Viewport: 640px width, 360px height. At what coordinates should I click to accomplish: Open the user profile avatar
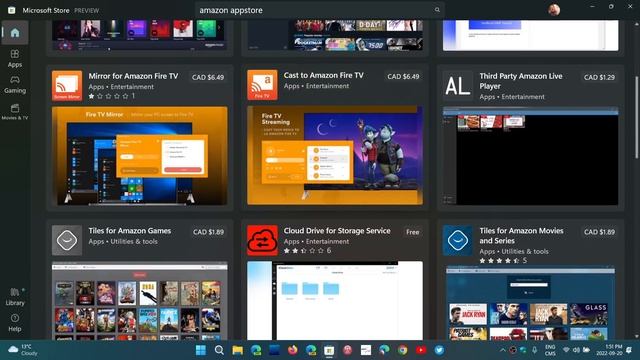[554, 10]
